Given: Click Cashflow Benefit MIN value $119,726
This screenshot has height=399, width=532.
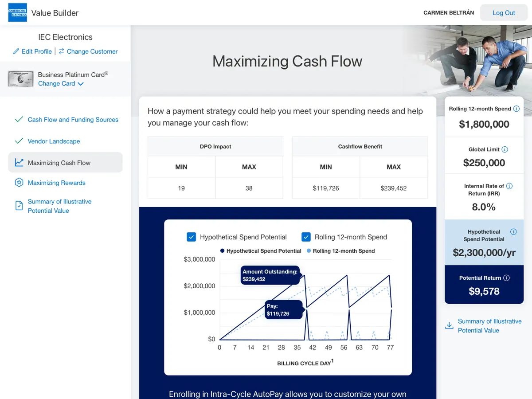Looking at the screenshot, I should coord(326,188).
